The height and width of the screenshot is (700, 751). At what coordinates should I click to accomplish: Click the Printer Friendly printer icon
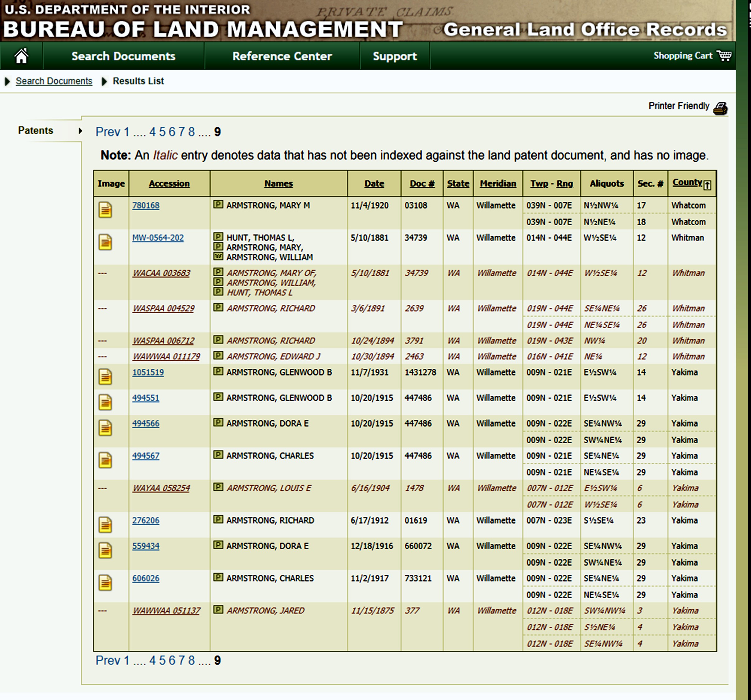[720, 108]
